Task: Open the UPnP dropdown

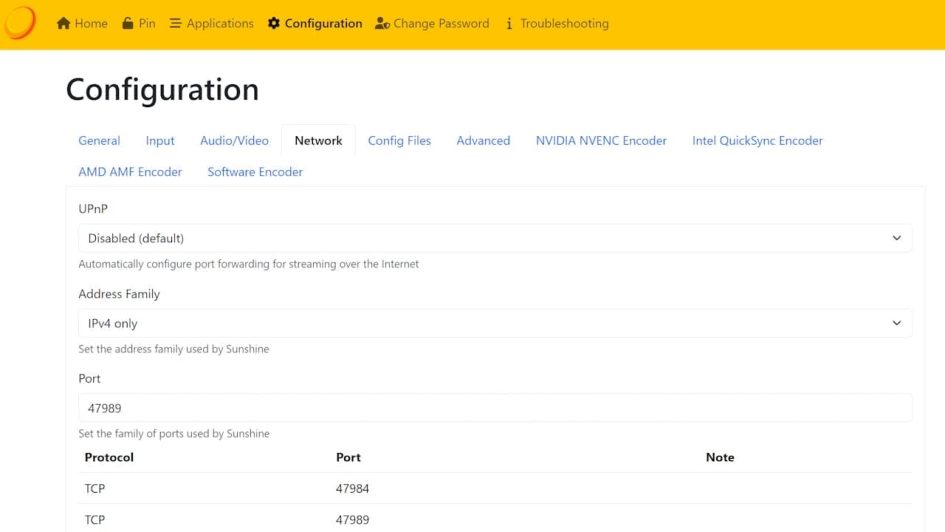Action: click(x=495, y=238)
